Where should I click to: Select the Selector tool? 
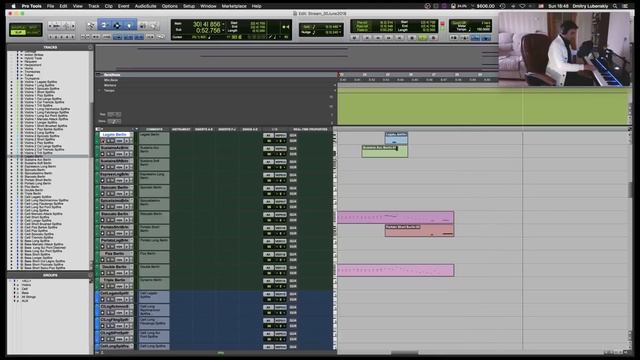[117, 26]
